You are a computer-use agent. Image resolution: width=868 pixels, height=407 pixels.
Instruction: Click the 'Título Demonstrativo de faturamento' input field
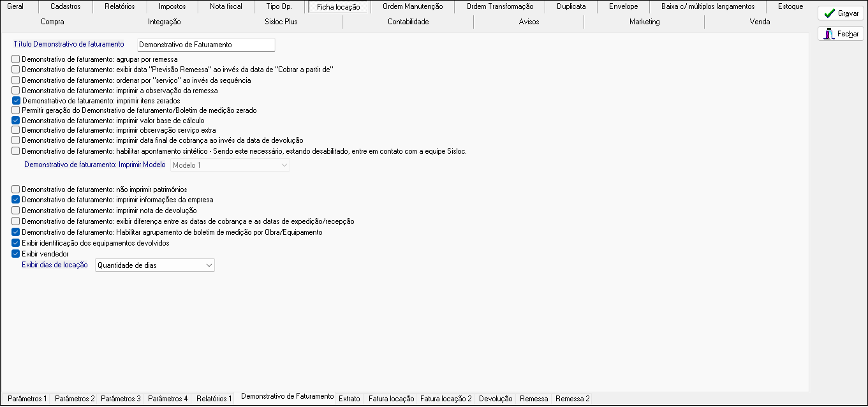coord(206,45)
